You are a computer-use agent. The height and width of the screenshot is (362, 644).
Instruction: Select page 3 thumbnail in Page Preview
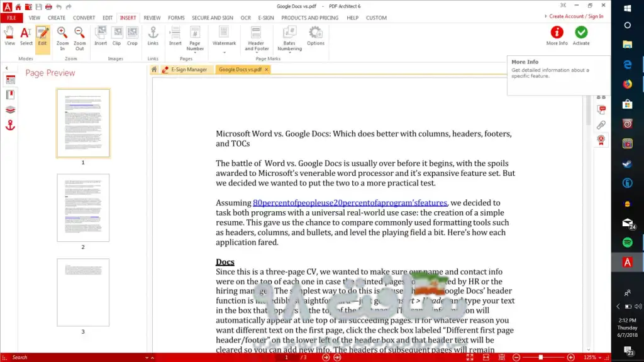point(83,292)
